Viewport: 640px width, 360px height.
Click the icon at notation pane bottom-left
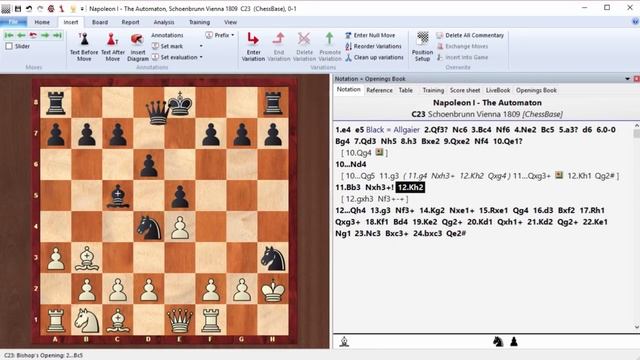point(344,342)
